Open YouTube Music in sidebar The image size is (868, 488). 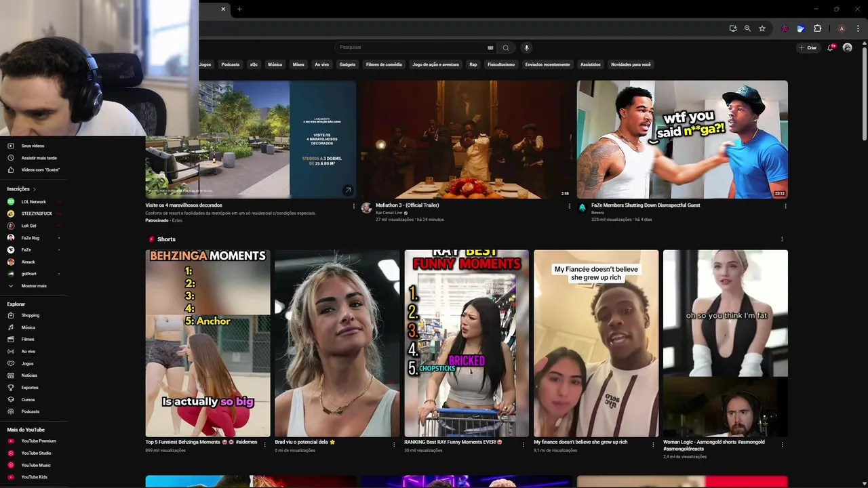click(36, 465)
